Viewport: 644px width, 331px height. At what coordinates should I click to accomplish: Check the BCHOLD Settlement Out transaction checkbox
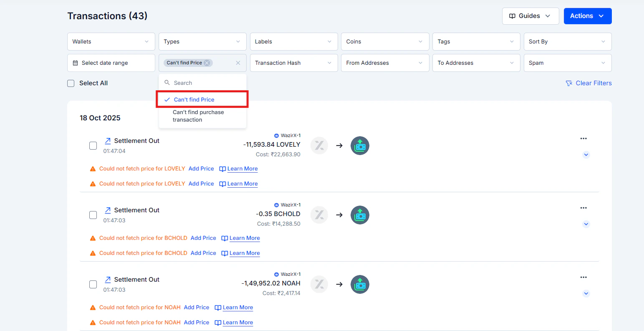[x=93, y=215]
